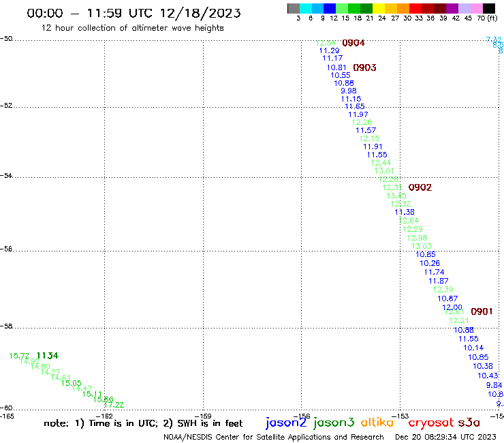Click the 12.21 wave height value
This screenshot has width=504, height=443.
[459, 320]
